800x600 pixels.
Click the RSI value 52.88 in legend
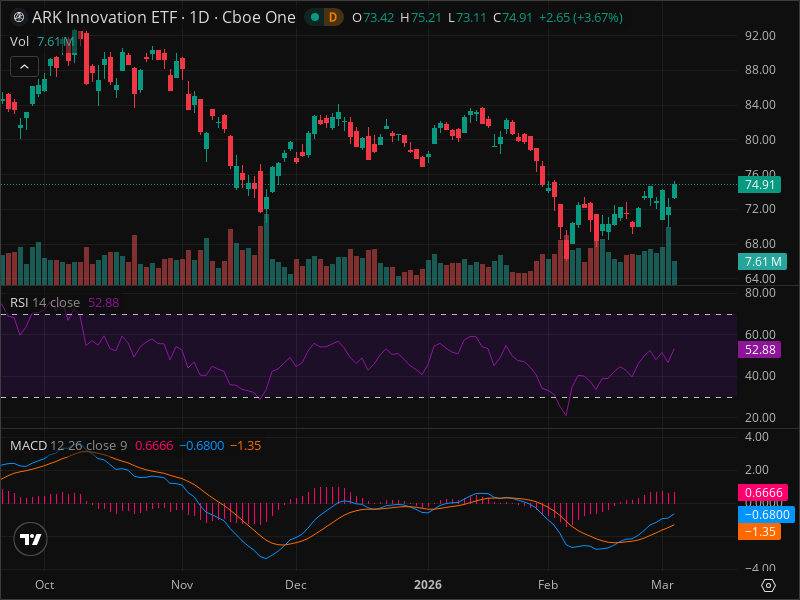[x=104, y=303]
